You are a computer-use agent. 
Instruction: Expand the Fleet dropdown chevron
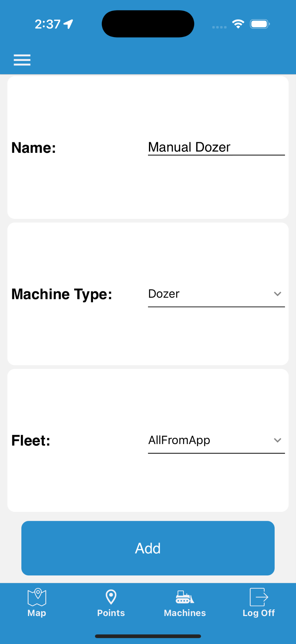277,440
